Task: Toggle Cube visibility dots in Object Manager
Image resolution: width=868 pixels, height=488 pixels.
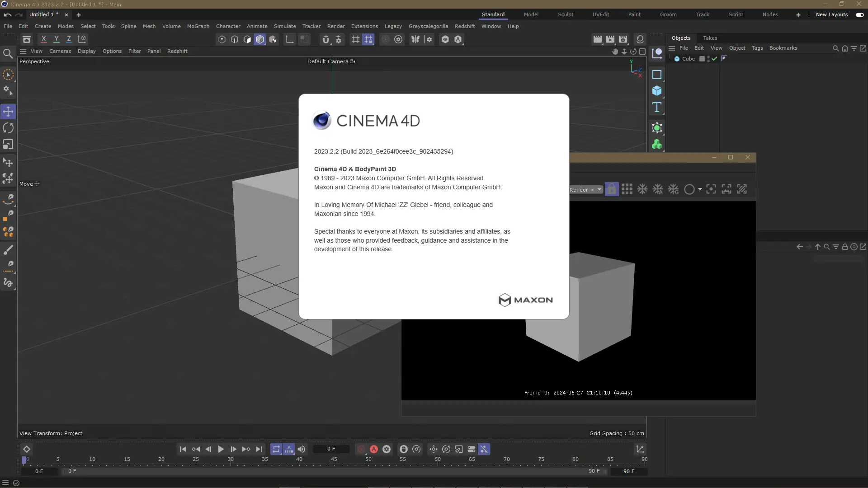Action: tap(708, 59)
